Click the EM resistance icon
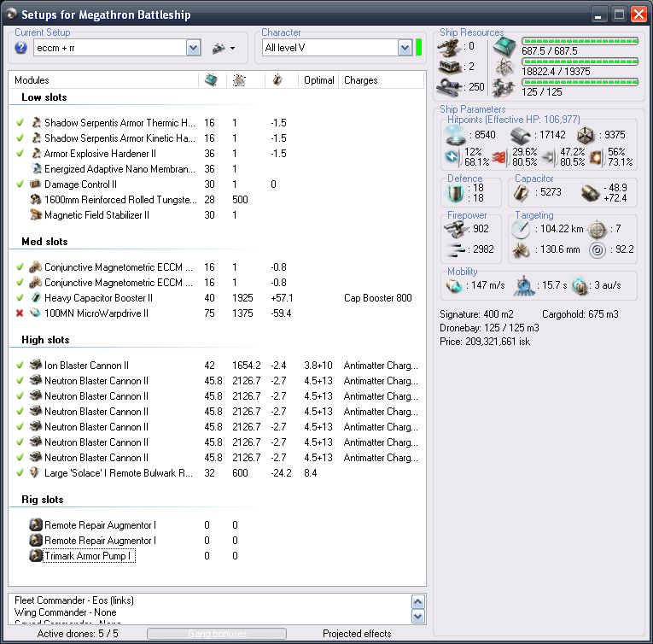 point(452,156)
